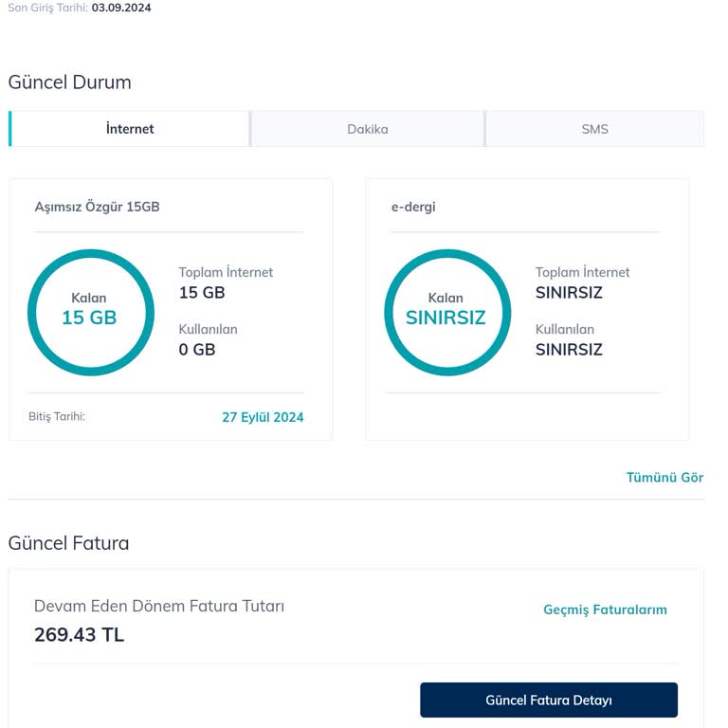728x728 pixels.
Task: Click the Güncel Durum heading
Action: tap(69, 82)
